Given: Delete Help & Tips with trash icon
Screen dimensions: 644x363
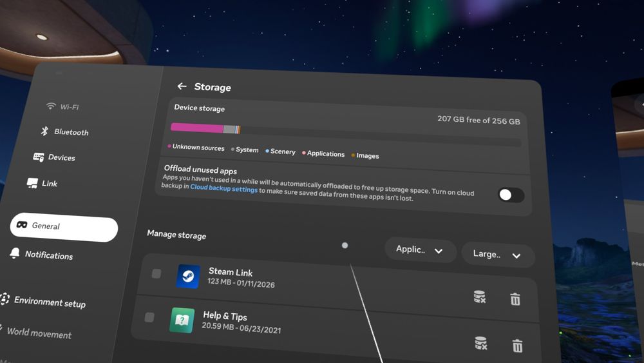Looking at the screenshot, I should [x=518, y=346].
